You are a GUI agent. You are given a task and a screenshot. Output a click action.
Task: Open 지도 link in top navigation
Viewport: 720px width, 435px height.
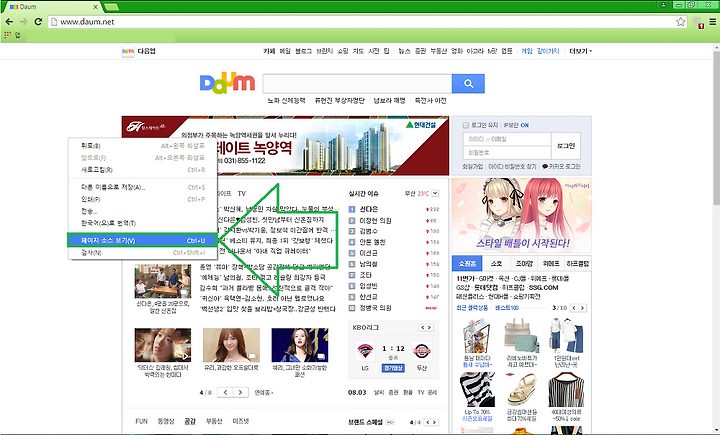click(x=358, y=51)
